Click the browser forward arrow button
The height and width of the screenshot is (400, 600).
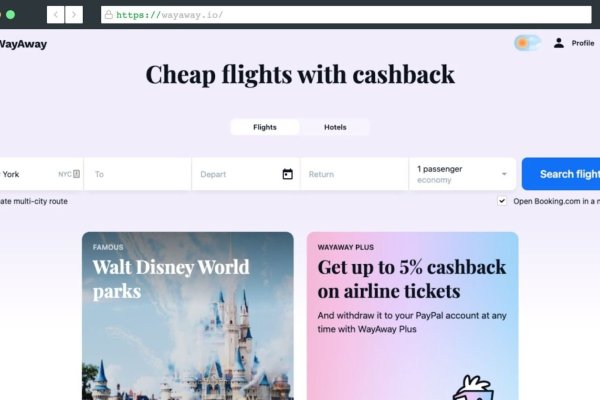[x=74, y=15]
